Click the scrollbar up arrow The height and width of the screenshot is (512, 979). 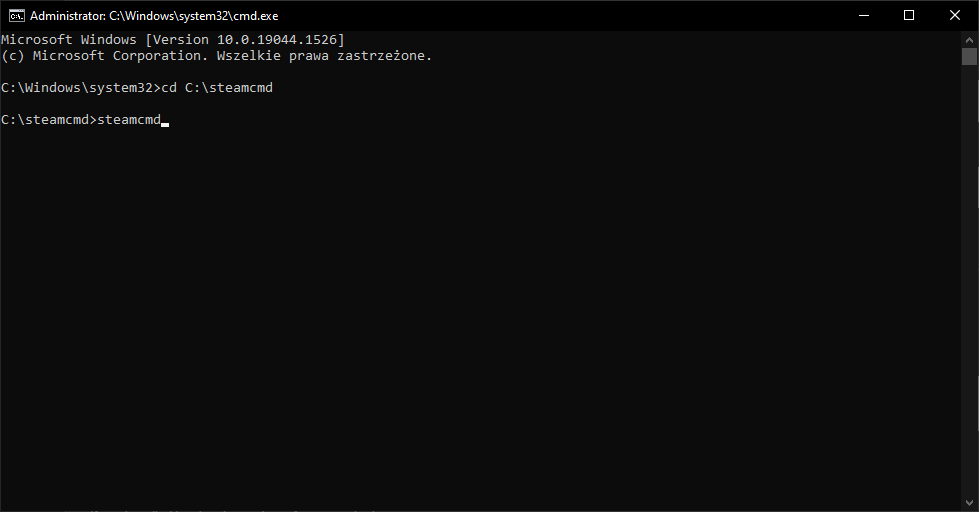[969, 38]
